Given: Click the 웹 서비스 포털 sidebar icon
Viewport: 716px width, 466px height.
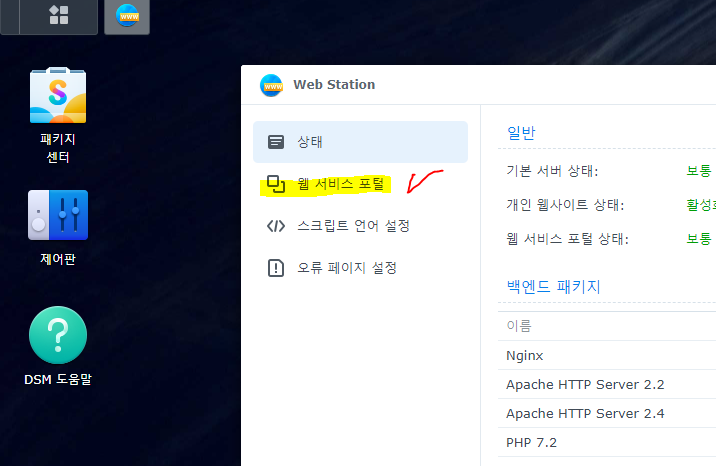Looking at the screenshot, I should tap(276, 184).
